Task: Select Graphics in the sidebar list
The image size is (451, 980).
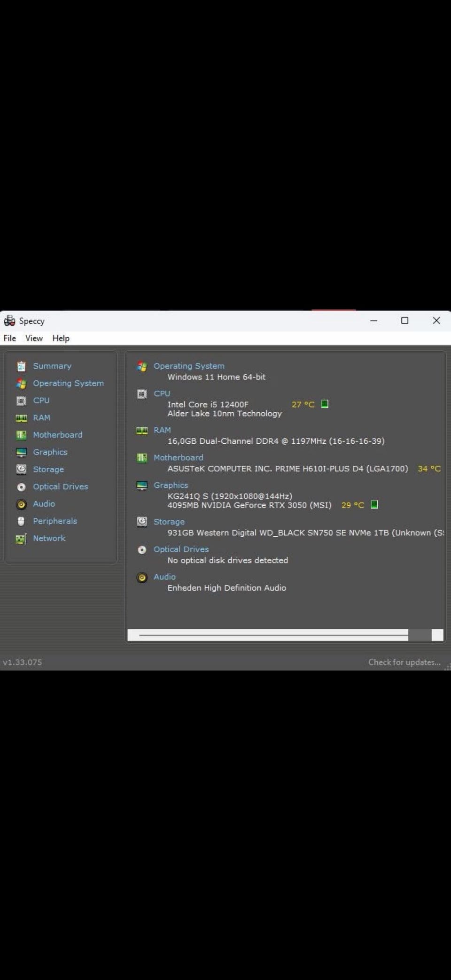Action: tap(50, 452)
